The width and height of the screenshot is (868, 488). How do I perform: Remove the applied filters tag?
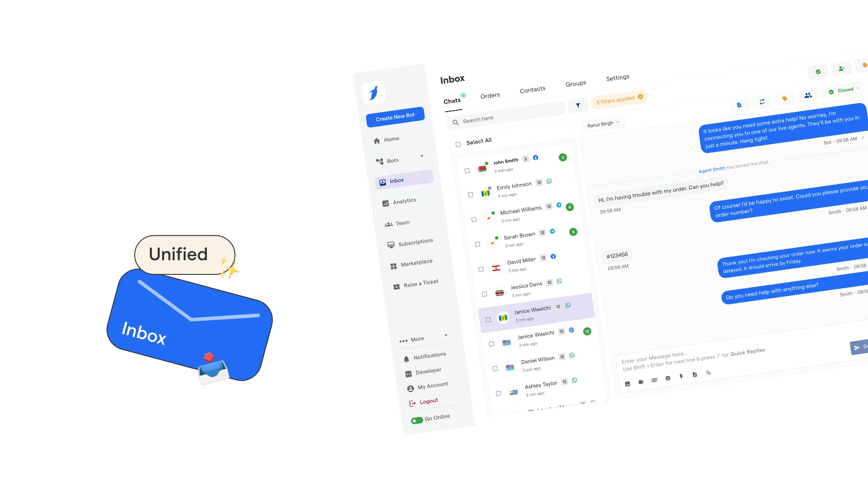click(641, 98)
